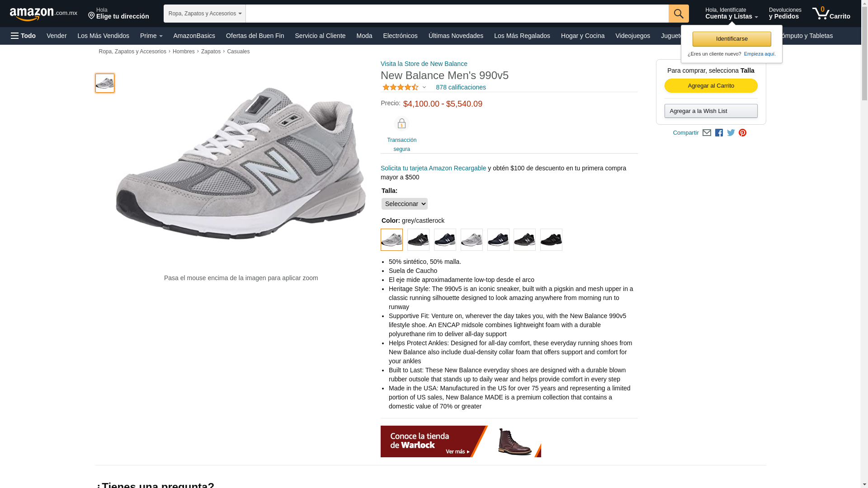This screenshot has height=488, width=868.
Task: Share product via email icon
Action: [707, 133]
